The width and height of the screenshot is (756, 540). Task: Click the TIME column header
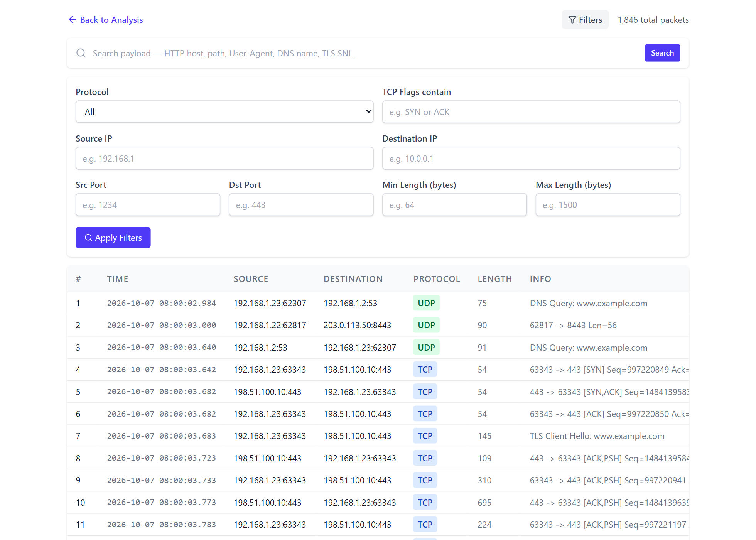[118, 279]
